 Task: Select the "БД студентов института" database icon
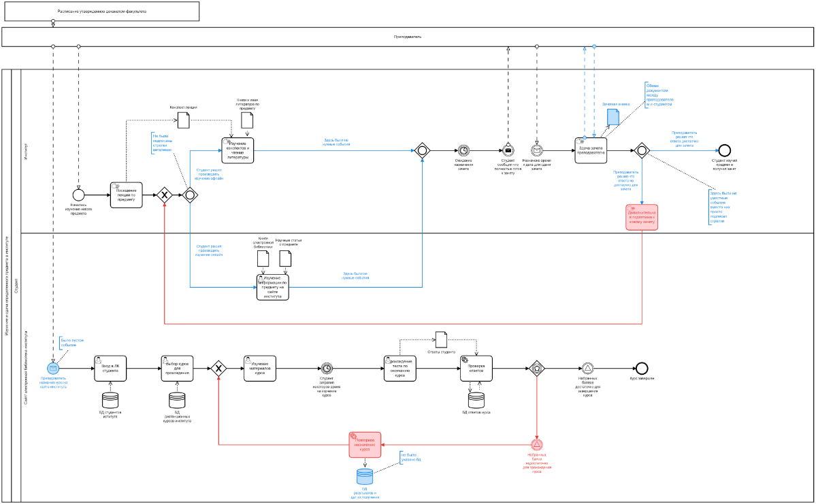pyautogui.click(x=110, y=400)
